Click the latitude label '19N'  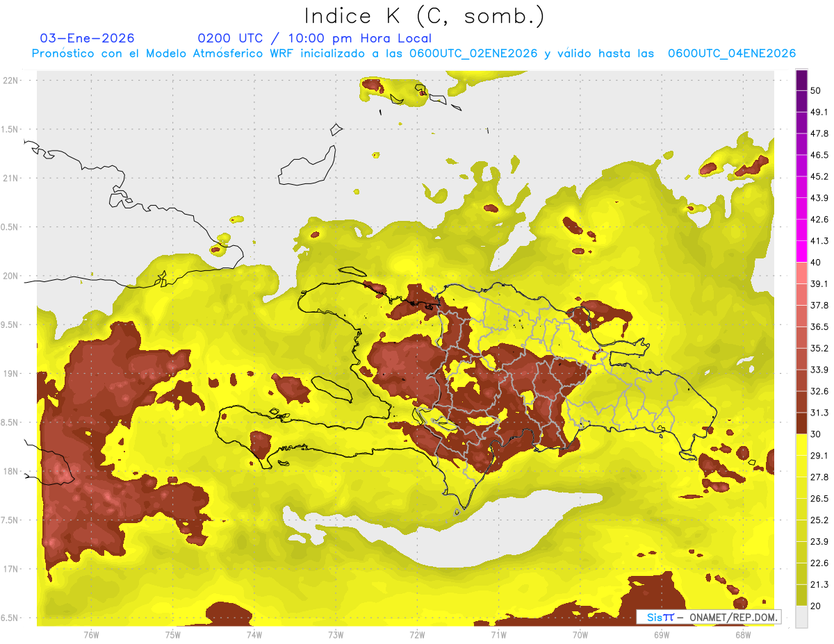[x=10, y=374]
